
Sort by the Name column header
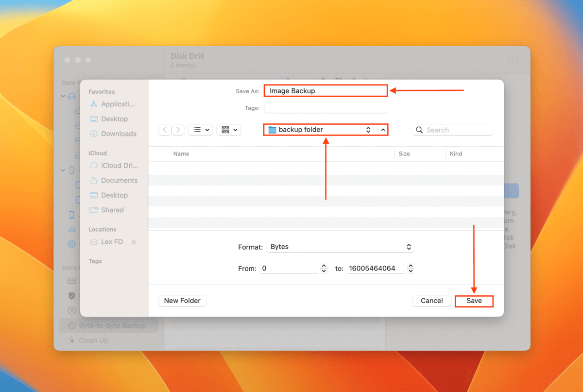coord(181,153)
